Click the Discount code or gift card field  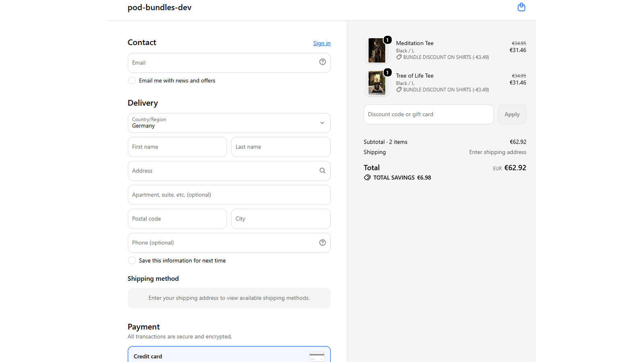click(x=429, y=114)
